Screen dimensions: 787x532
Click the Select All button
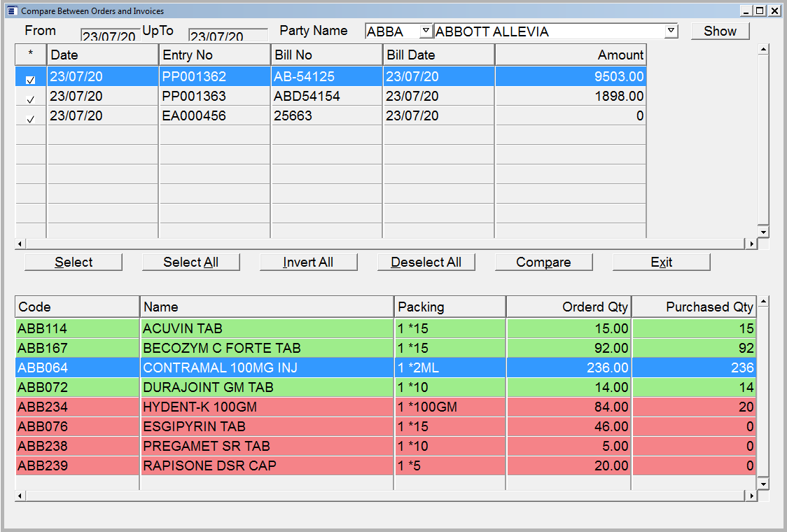coord(190,262)
